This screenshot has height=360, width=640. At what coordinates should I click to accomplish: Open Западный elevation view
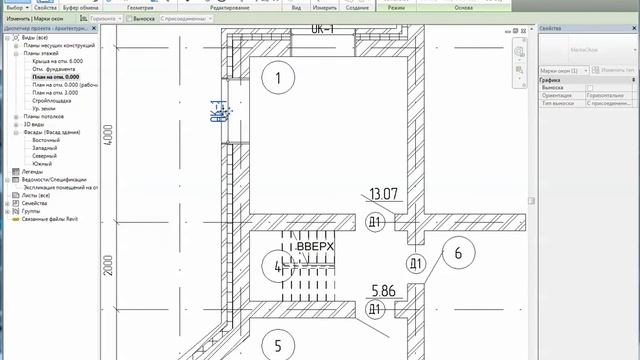tap(44, 148)
